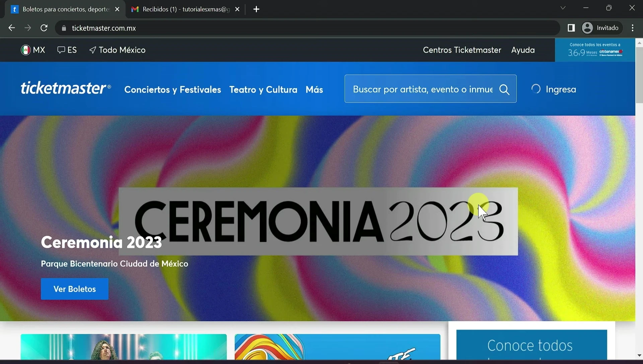Open the Todo México location selector
This screenshot has height=364, width=643.
[118, 50]
